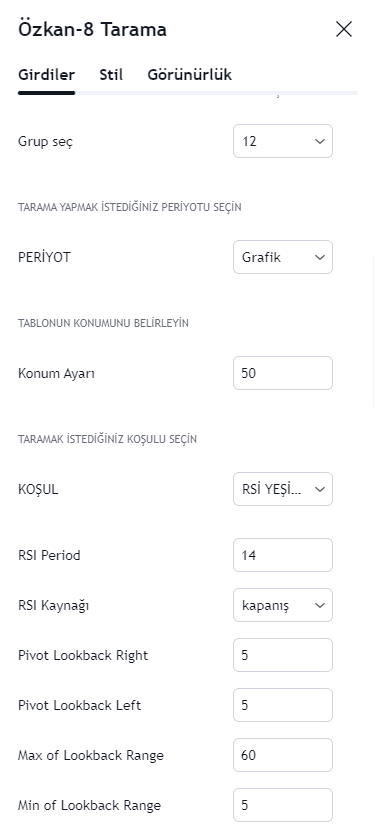Open the Grup seç dropdown
374x836 pixels.
pyautogui.click(x=283, y=141)
